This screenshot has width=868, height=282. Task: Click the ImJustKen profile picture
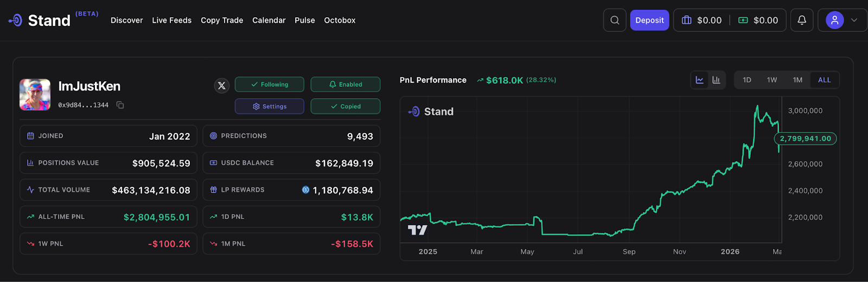(x=35, y=94)
